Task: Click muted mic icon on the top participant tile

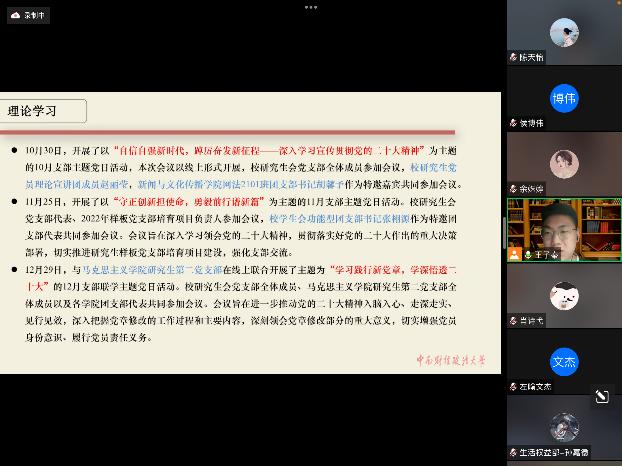Action: [513, 57]
